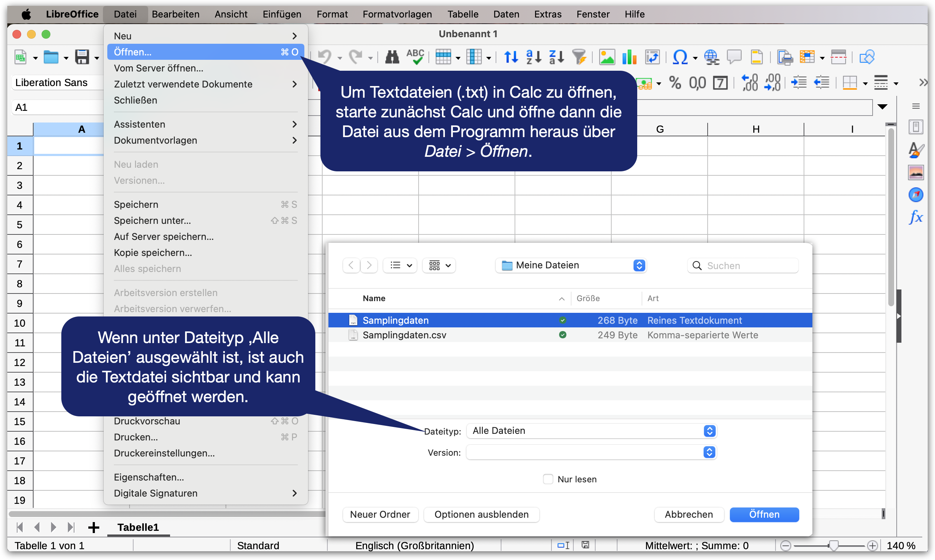
Task: Open the Meine Dateien folder popup
Action: tap(570, 265)
